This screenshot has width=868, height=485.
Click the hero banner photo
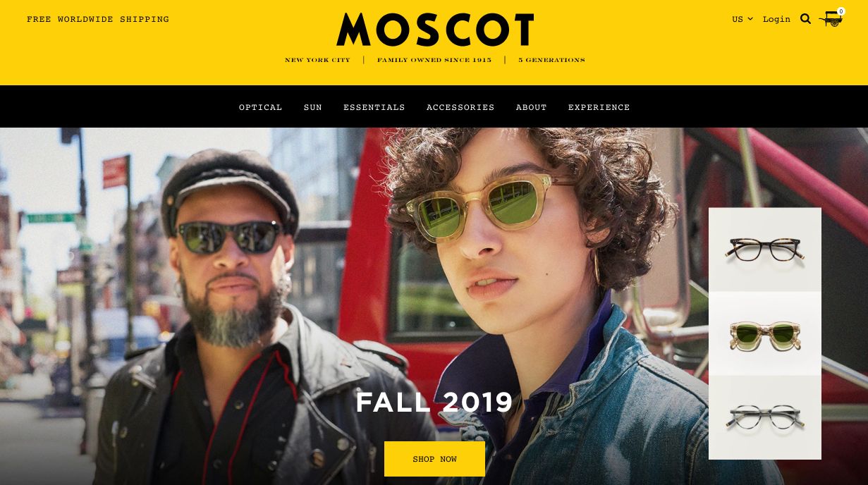353,306
